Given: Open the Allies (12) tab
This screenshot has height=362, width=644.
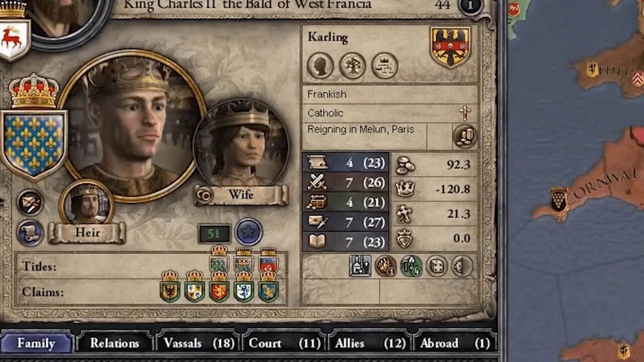Looking at the screenshot, I should tap(370, 343).
